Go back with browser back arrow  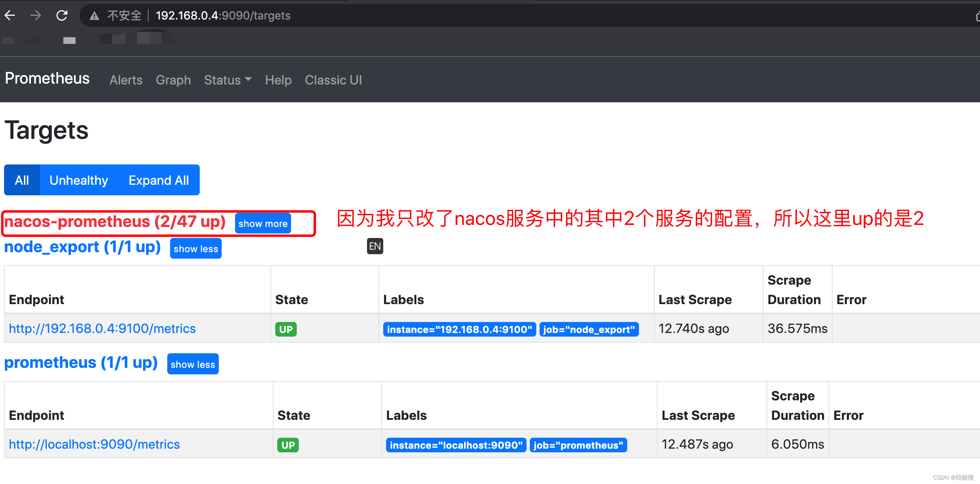point(10,15)
